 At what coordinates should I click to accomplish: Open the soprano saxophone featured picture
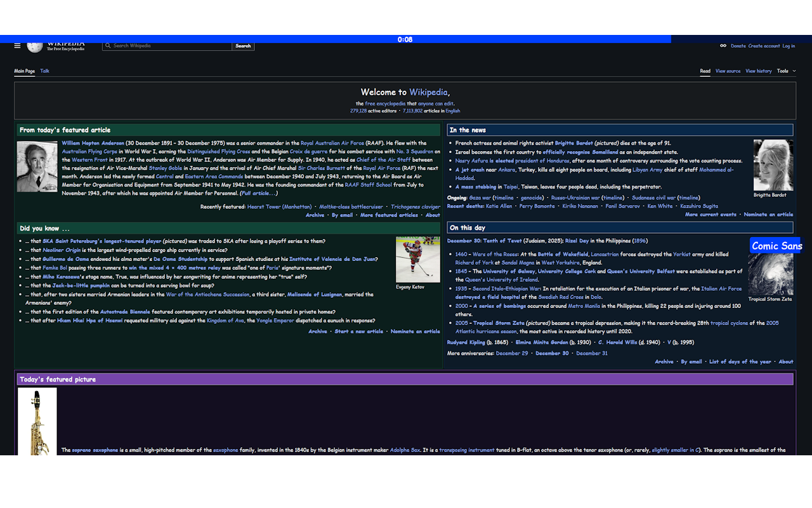(37, 422)
